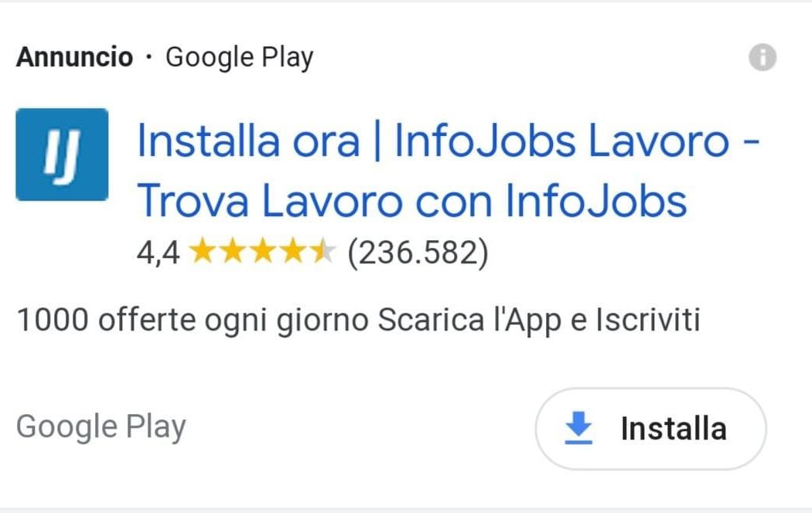This screenshot has width=812, height=513.
Task: Click Trova Lavoro con InfoJobs title line
Action: [411, 199]
